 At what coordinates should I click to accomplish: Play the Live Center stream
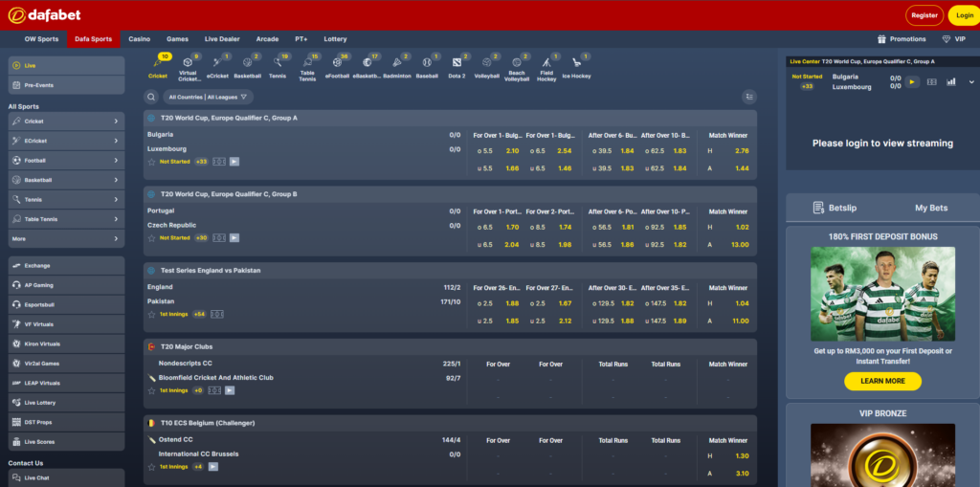tap(912, 82)
